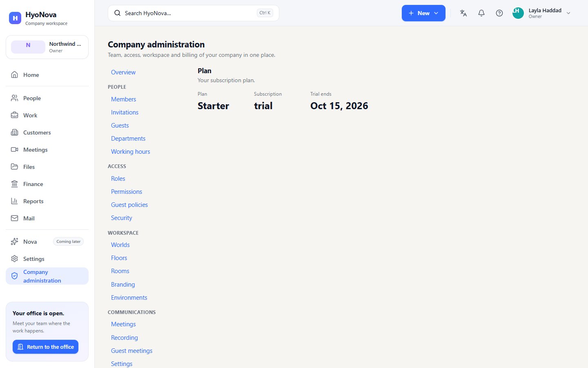The height and width of the screenshot is (368, 588).
Task: Open the Environments link
Action: tap(129, 298)
